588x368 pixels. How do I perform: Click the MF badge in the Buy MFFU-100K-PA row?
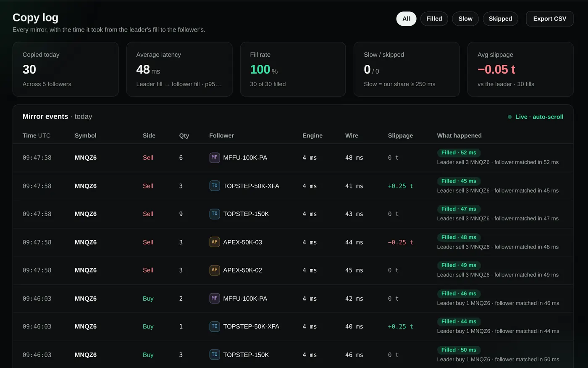click(215, 299)
